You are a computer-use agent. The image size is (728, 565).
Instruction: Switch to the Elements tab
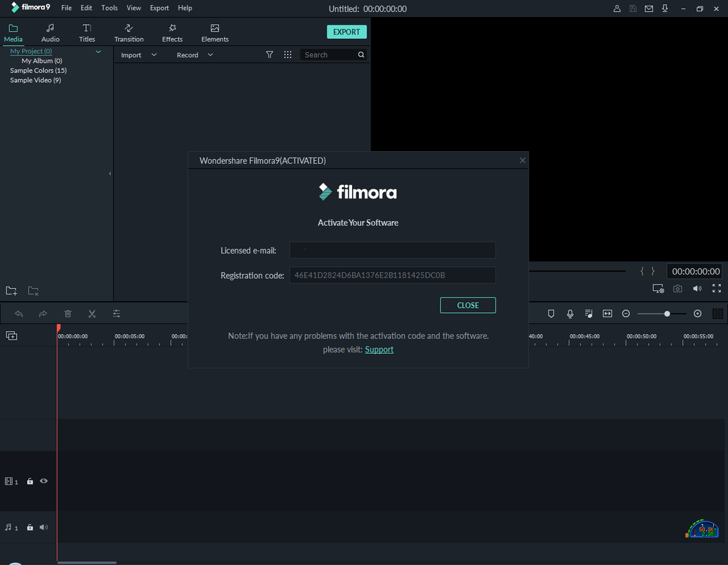click(215, 33)
